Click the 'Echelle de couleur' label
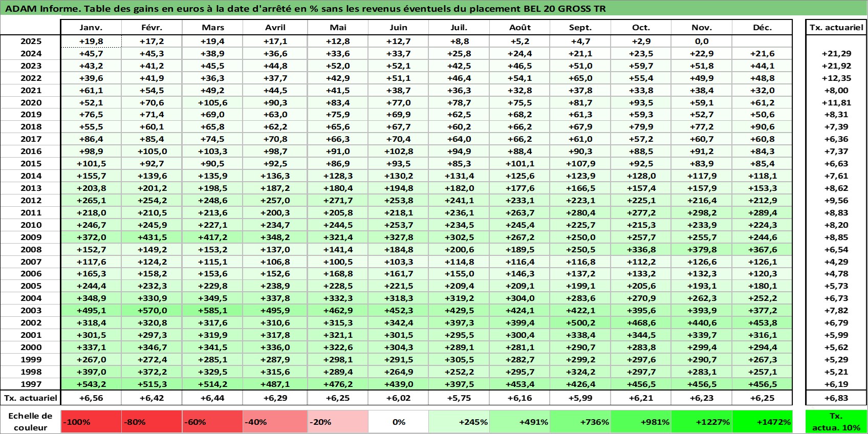 [x=31, y=422]
